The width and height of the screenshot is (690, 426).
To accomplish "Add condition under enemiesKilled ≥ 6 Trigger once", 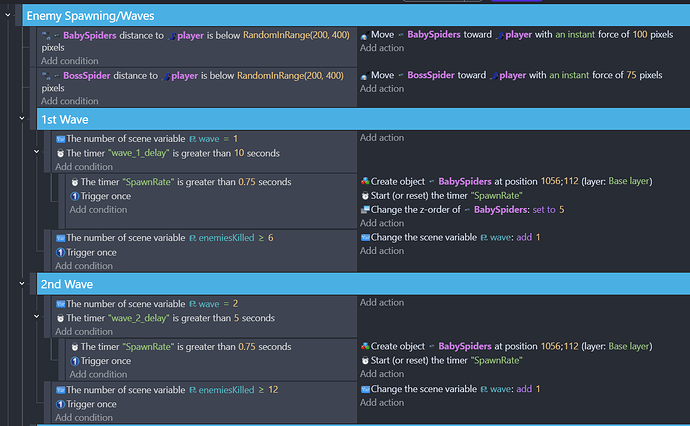I will 84,266.
